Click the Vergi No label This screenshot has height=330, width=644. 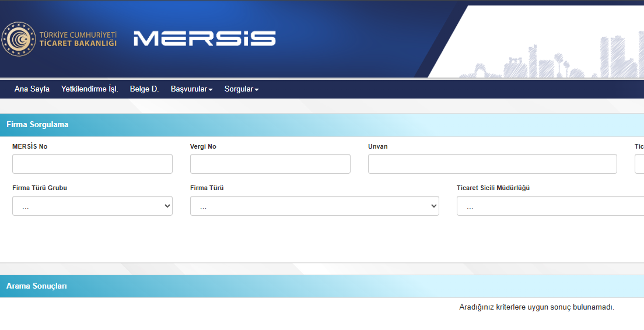(204, 146)
